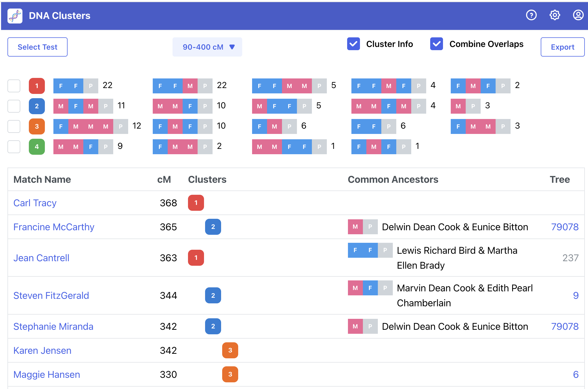The width and height of the screenshot is (588, 389).
Task: Open the help question mark icon
Action: pyautogui.click(x=531, y=15)
